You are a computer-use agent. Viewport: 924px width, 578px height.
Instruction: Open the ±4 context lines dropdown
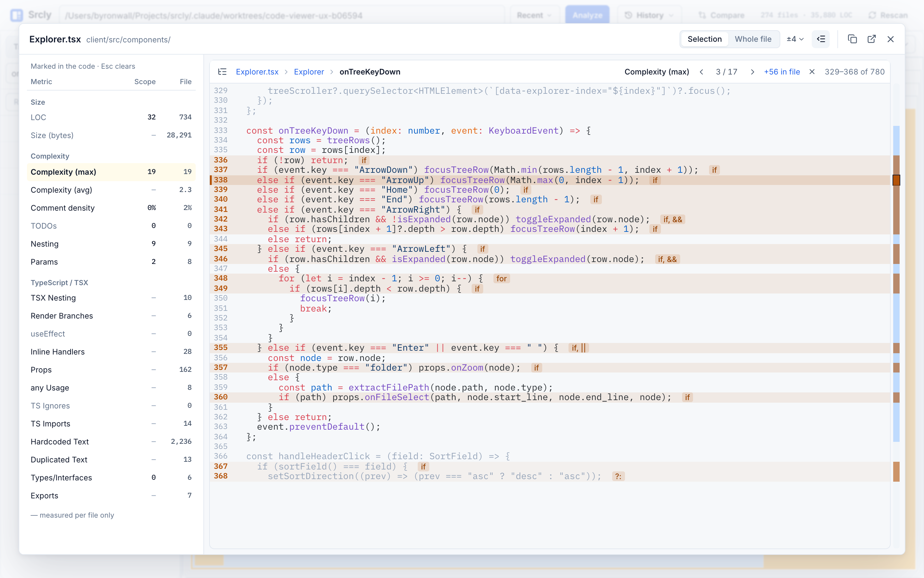795,39
